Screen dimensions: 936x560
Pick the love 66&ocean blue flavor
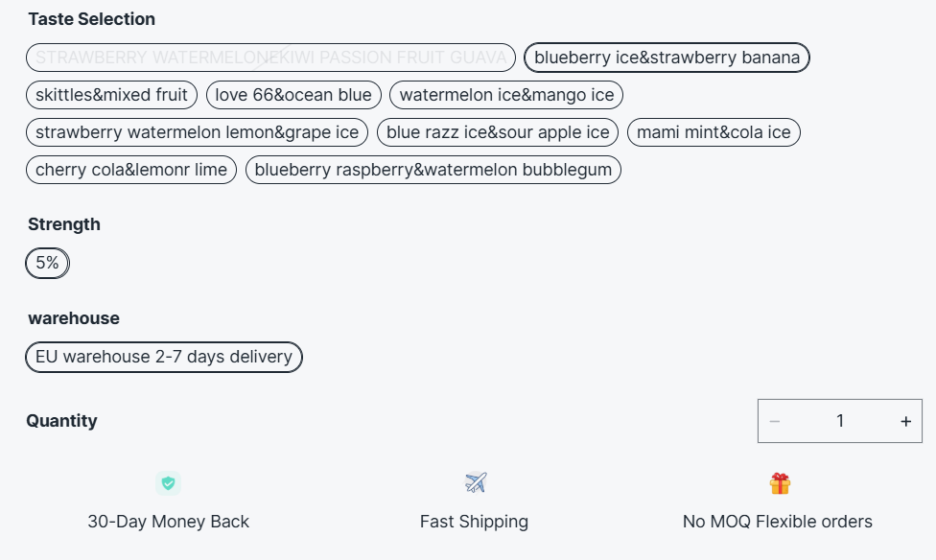coord(293,95)
